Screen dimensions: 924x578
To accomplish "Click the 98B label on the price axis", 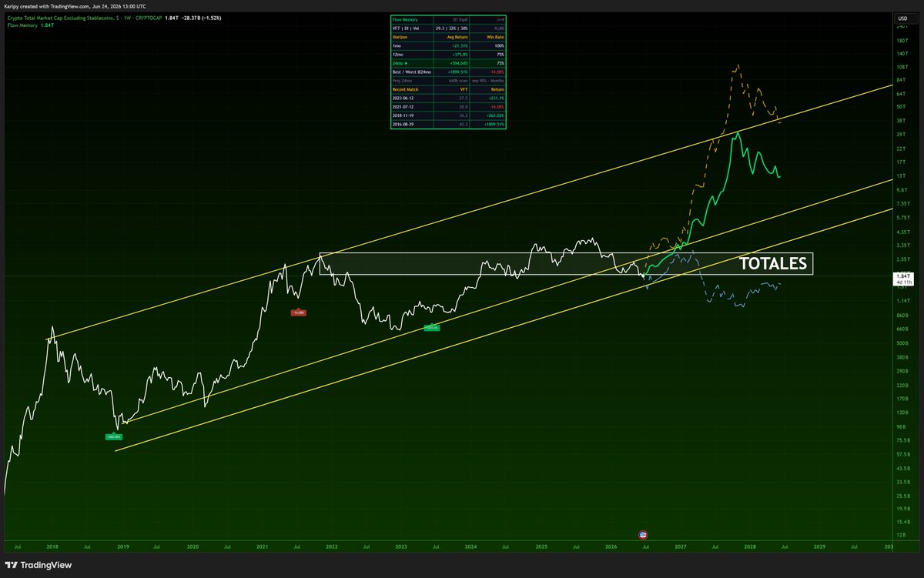I will [901, 426].
